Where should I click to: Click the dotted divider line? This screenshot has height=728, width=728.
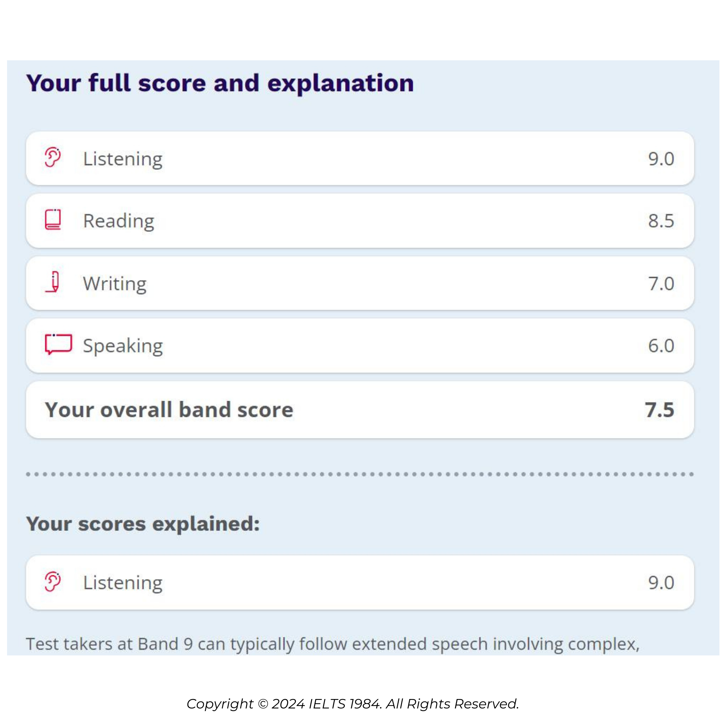(x=360, y=474)
